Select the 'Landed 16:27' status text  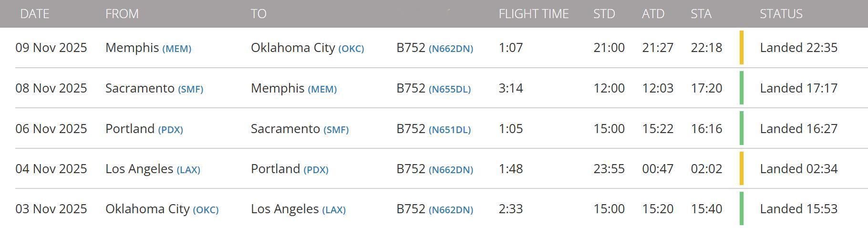point(798,129)
